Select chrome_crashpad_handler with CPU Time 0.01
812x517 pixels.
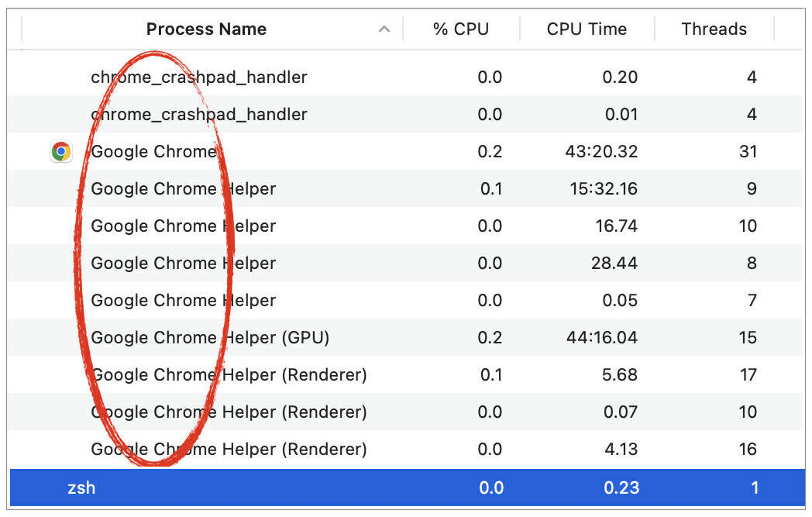coord(199,115)
